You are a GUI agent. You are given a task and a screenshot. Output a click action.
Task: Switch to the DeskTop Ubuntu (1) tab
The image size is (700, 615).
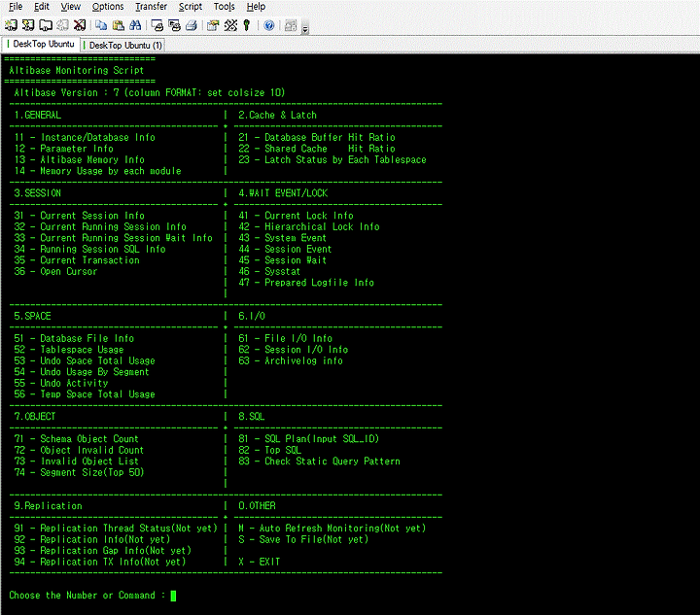pos(122,45)
